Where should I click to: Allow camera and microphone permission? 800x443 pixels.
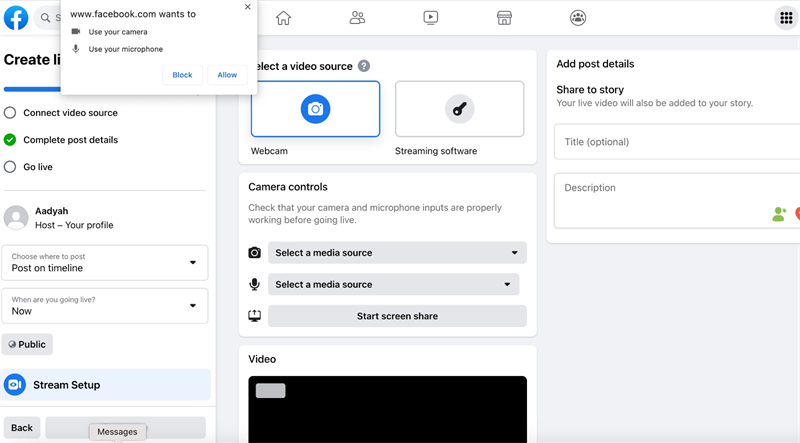227,75
